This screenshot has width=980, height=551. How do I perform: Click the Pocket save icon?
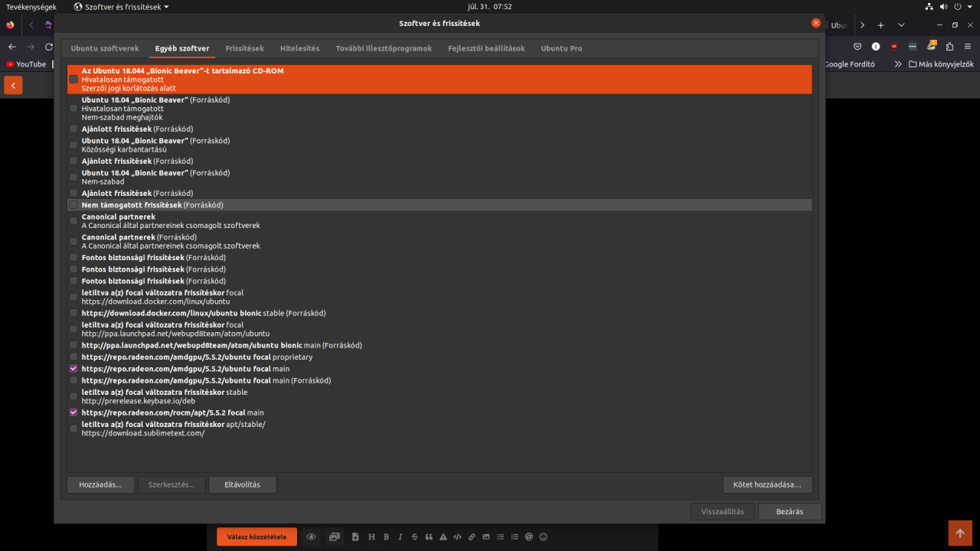pos(857,46)
